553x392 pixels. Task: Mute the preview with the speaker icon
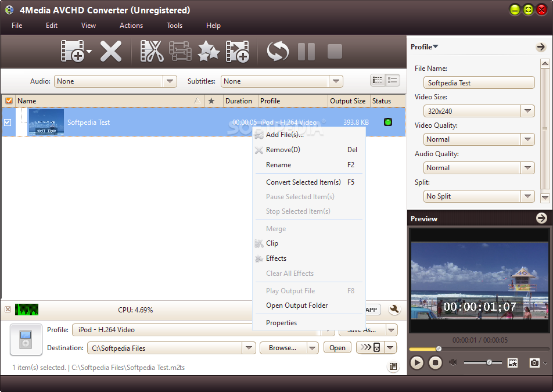tap(453, 362)
